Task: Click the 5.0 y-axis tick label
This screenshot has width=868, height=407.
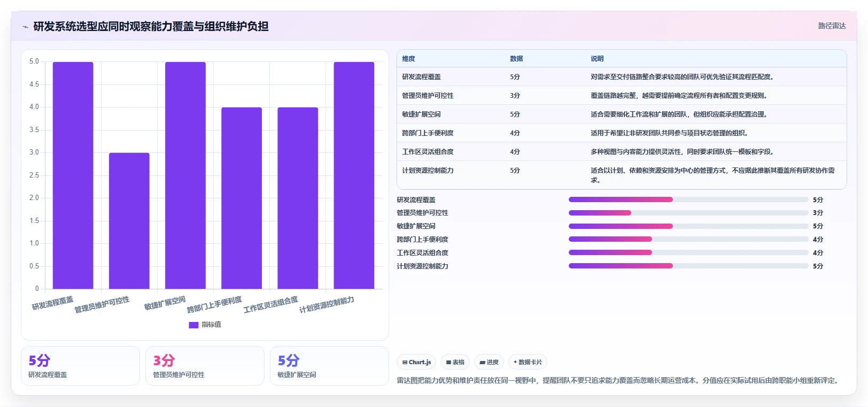Action: (x=34, y=62)
